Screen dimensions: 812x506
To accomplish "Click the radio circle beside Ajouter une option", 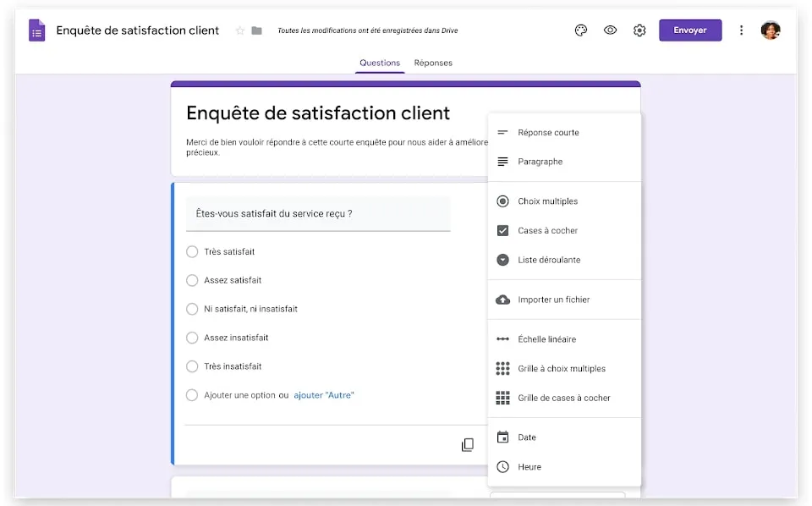I will coord(192,395).
